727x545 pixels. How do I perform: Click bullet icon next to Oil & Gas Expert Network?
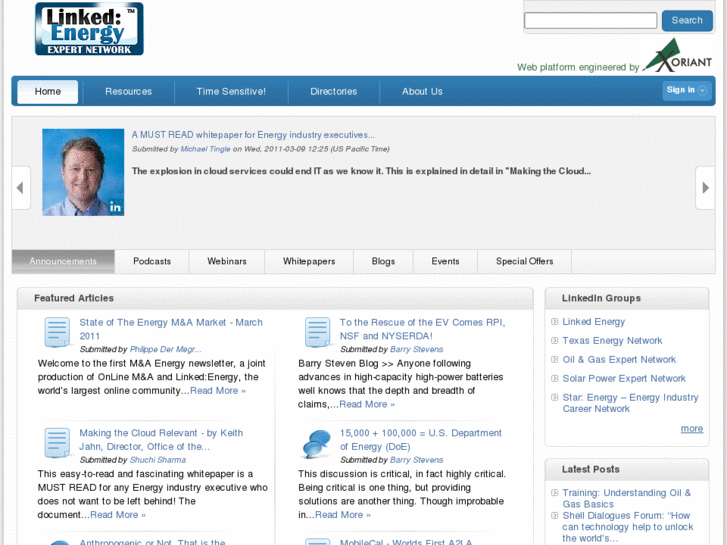coord(554,359)
